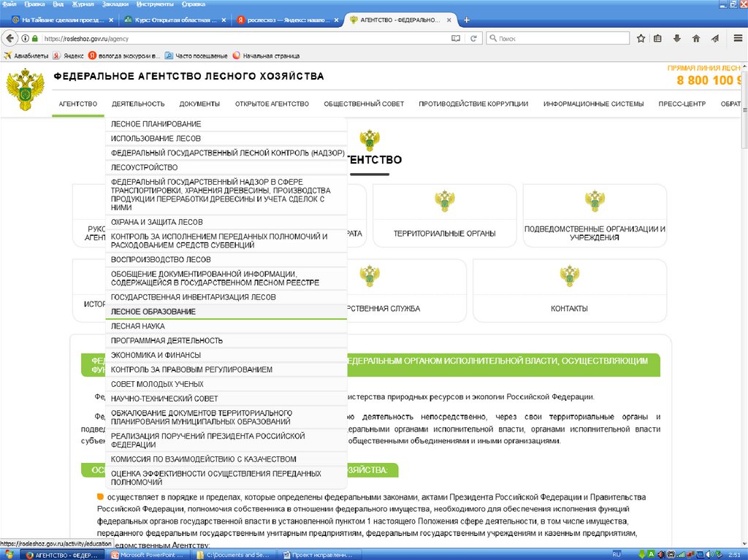Viewport: 748px width, 560px height.
Task: Select ЛЕСНАЯ НАУКА menu entry
Action: pyautogui.click(x=226, y=326)
